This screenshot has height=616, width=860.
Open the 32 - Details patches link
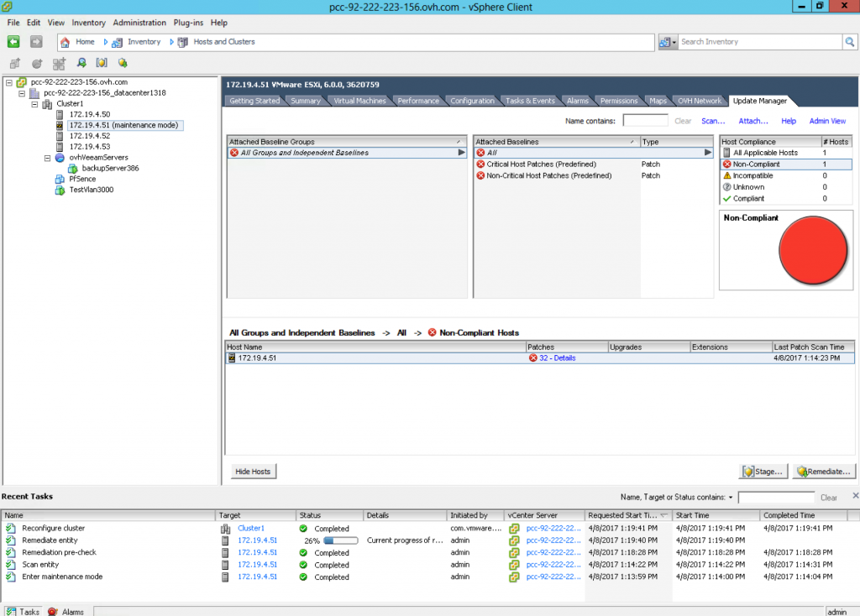pyautogui.click(x=558, y=358)
